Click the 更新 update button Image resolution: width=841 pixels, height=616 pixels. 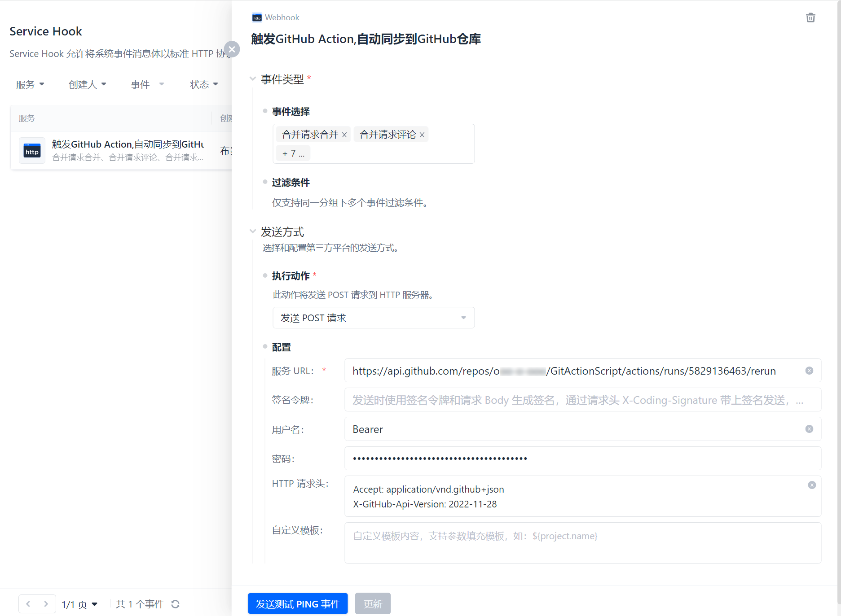[x=373, y=604]
